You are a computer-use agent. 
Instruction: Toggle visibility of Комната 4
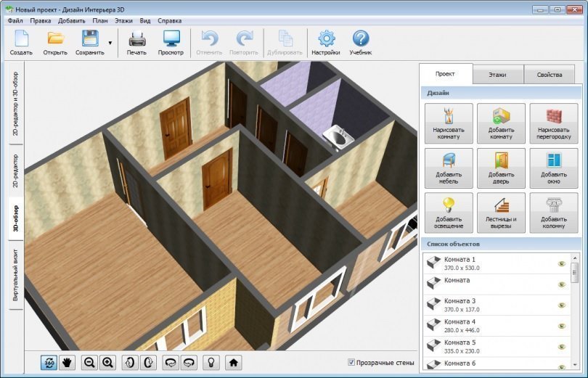561,326
